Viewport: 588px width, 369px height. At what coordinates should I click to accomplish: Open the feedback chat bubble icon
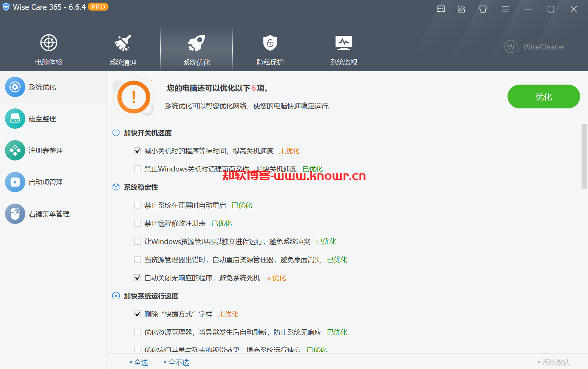coord(441,9)
